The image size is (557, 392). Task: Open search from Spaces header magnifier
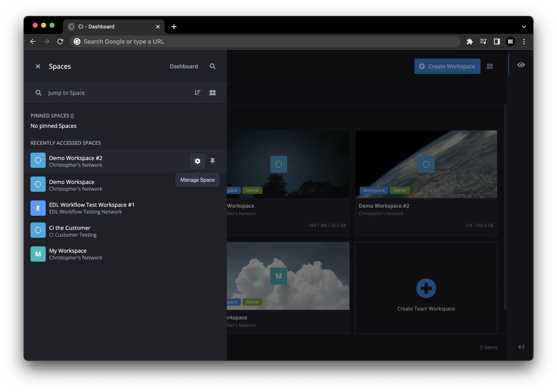(212, 66)
